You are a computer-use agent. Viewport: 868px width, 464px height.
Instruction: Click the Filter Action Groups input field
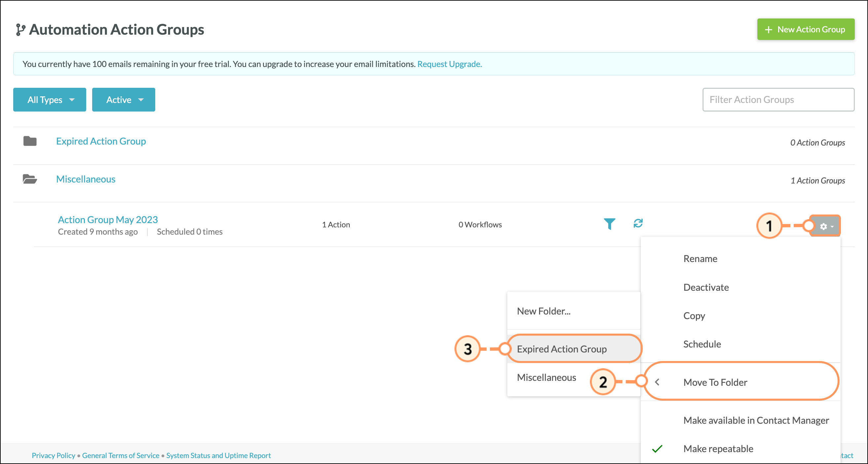tap(778, 100)
